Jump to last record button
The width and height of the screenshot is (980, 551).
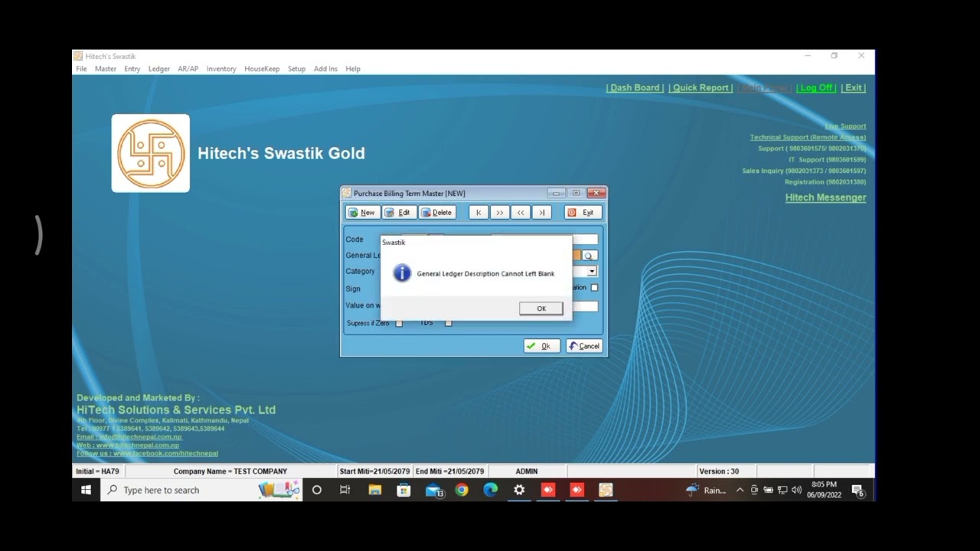tap(541, 213)
